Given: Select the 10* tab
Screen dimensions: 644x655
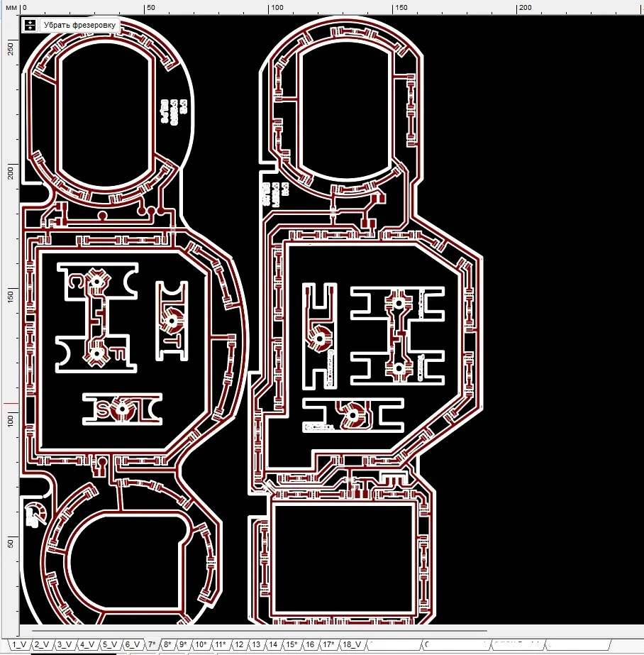Looking at the screenshot, I should point(201,645).
